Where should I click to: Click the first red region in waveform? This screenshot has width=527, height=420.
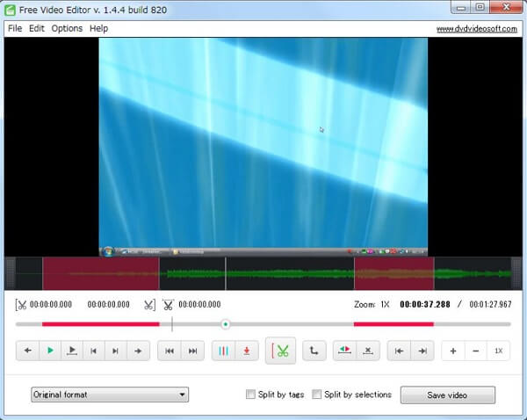click(101, 273)
